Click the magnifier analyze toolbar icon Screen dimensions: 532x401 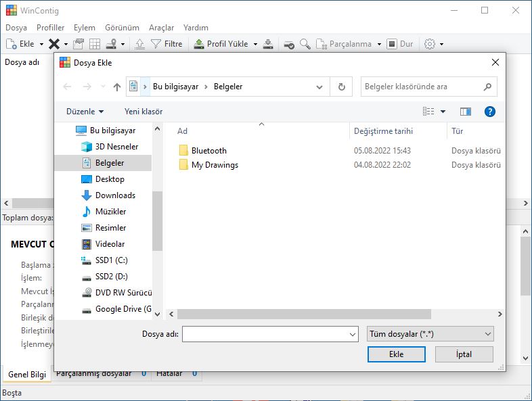[305, 44]
